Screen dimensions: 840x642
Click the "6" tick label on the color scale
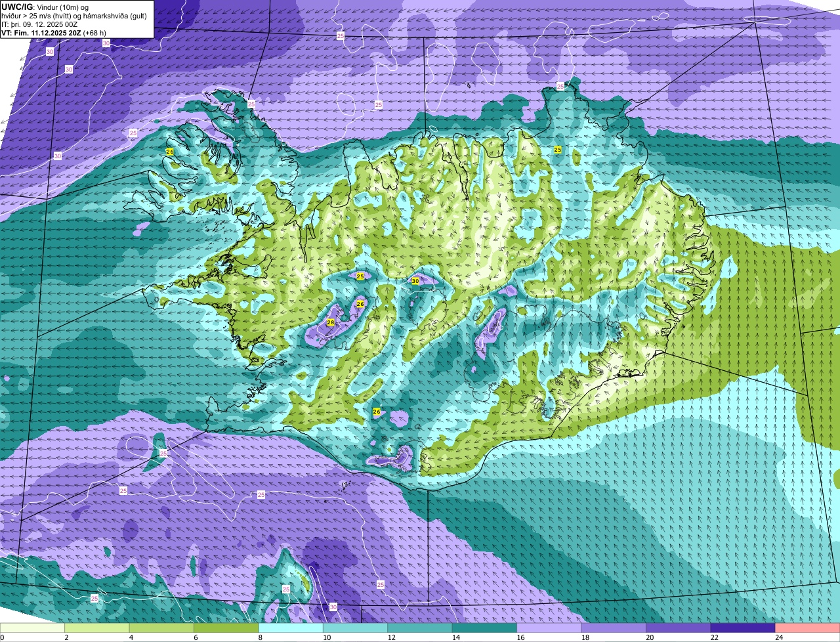tap(196, 637)
